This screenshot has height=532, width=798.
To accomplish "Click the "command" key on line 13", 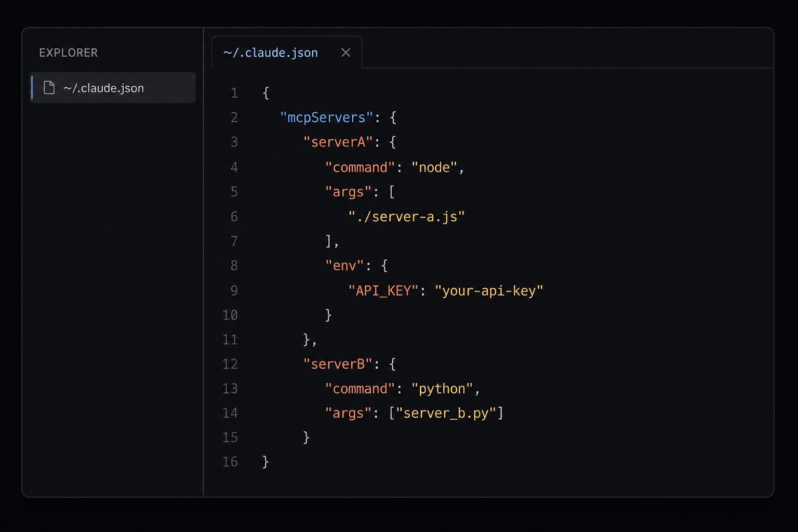I will (x=360, y=389).
